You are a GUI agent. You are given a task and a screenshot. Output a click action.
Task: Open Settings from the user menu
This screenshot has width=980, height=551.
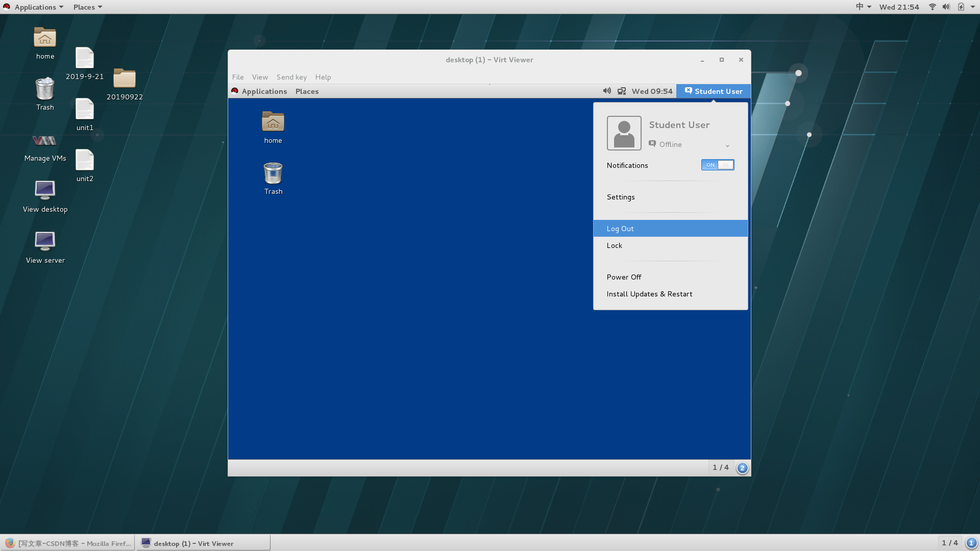621,197
